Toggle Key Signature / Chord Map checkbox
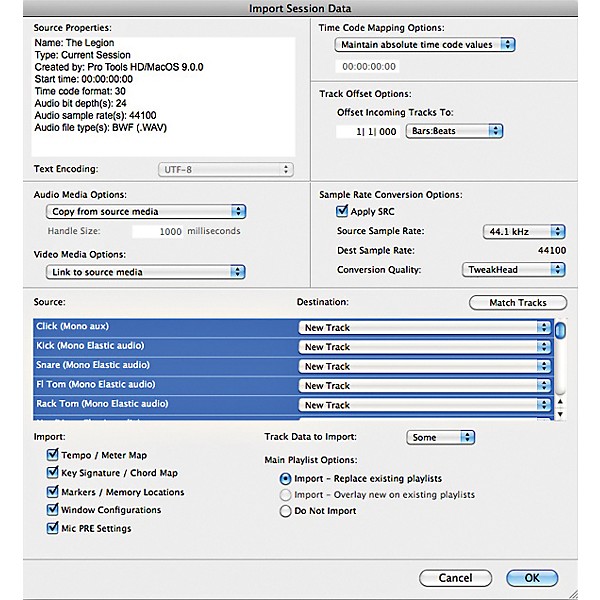The image size is (600, 600). 53,473
